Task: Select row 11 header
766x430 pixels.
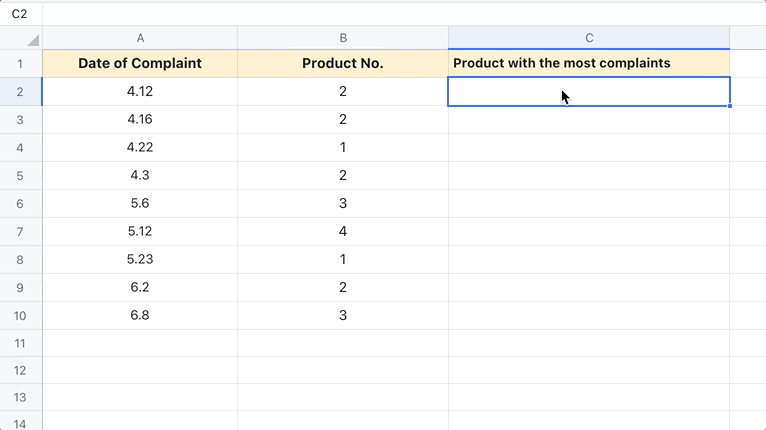Action: pos(20,343)
